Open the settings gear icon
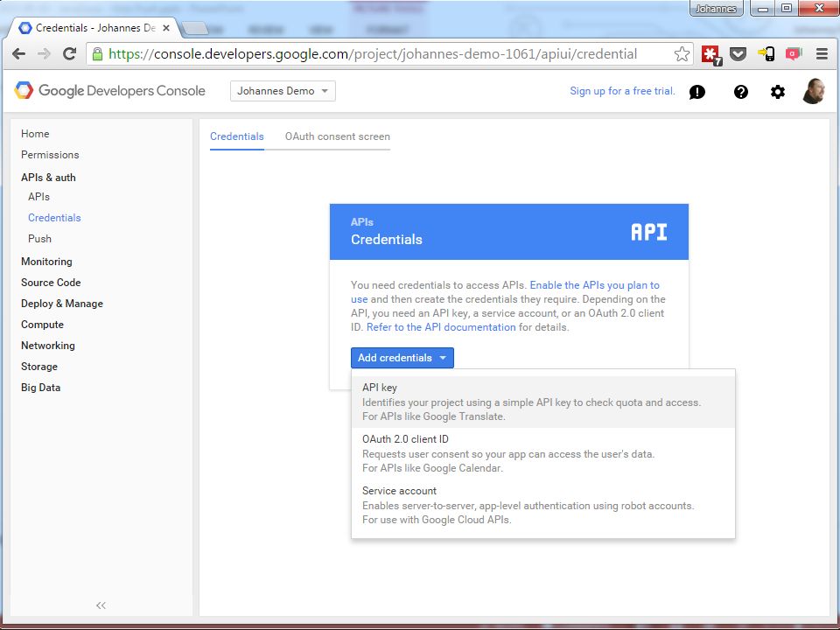 (x=778, y=92)
